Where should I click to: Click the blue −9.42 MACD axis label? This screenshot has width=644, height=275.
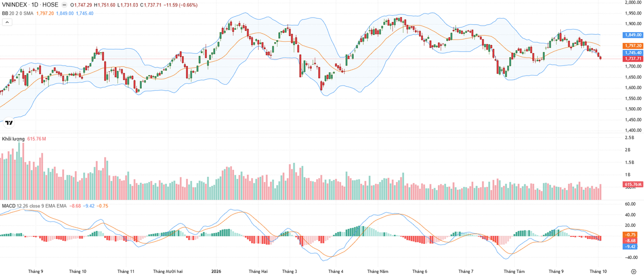click(631, 247)
